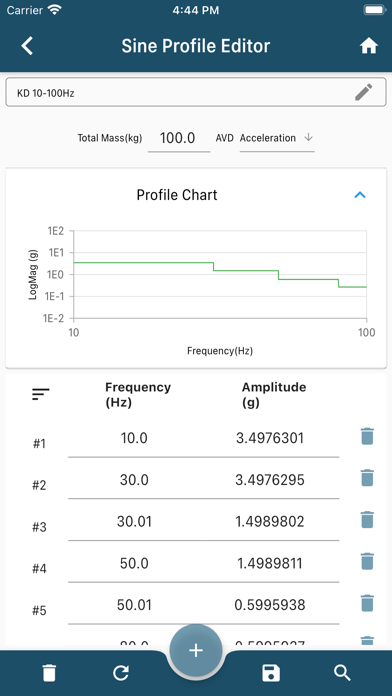Edit frequency 30.01 in row #3
Screen dimensions: 392x696
[135, 522]
